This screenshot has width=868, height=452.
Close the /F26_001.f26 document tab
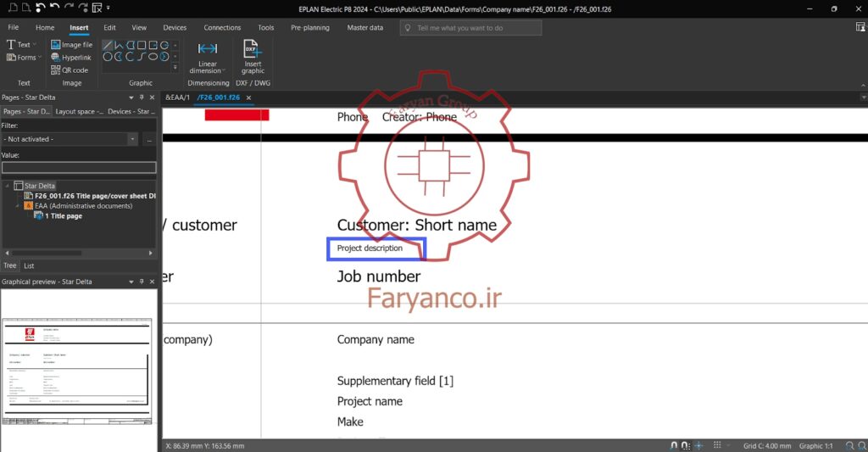(248, 98)
